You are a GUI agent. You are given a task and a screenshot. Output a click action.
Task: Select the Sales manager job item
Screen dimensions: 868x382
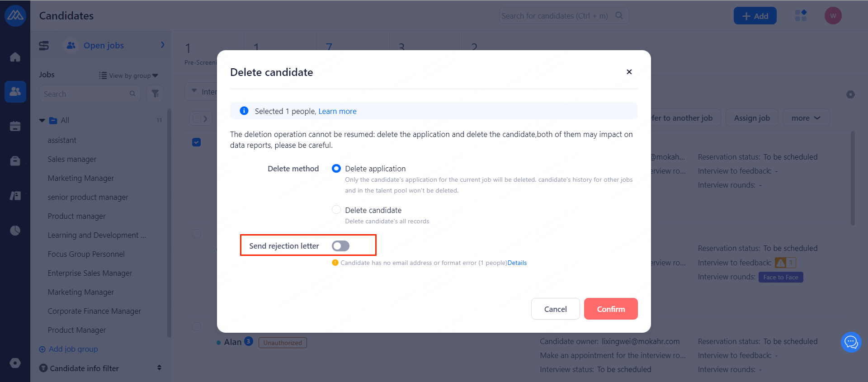[72, 159]
